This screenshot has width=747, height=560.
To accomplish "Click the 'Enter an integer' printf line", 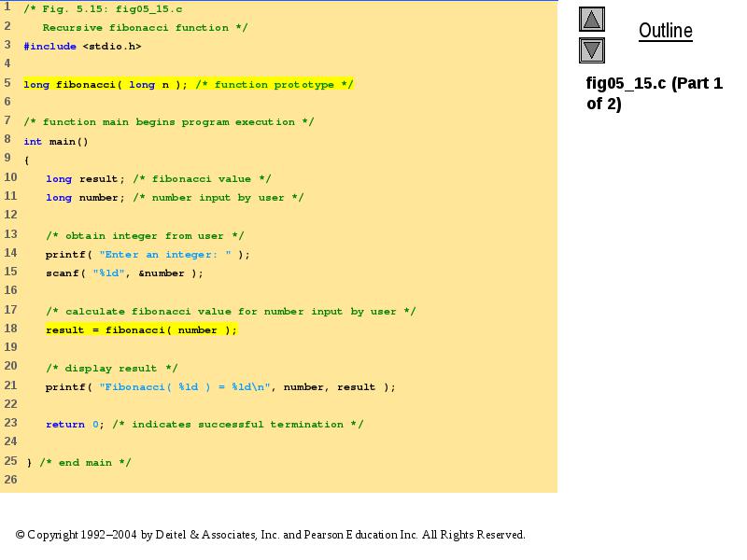I will [x=148, y=254].
